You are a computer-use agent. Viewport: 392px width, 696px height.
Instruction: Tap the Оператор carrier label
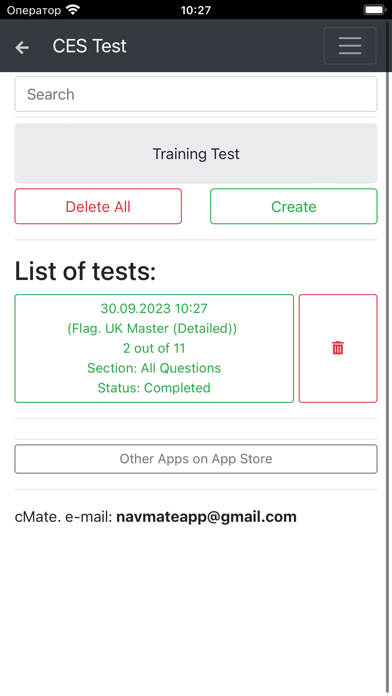click(34, 10)
